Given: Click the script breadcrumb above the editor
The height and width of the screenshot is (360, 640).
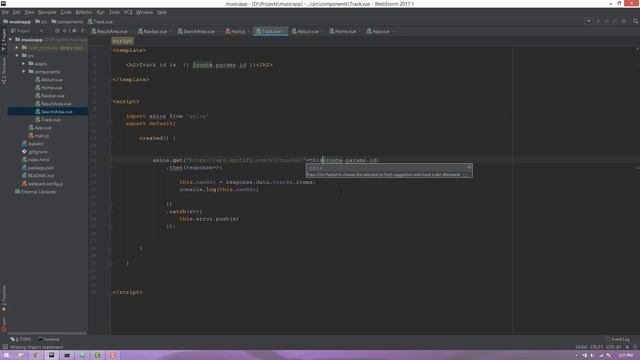Looking at the screenshot, I should point(122,41).
